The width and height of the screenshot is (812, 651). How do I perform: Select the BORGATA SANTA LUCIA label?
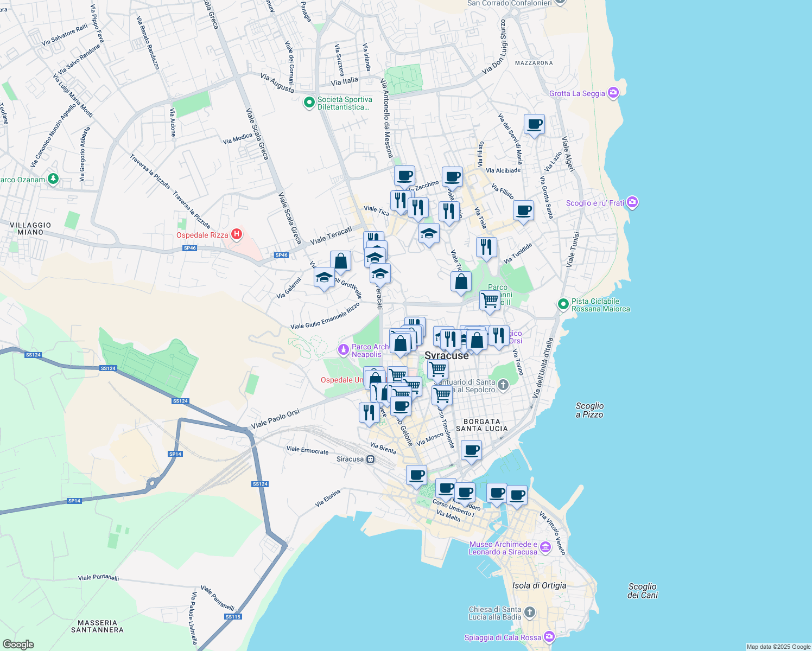482,425
